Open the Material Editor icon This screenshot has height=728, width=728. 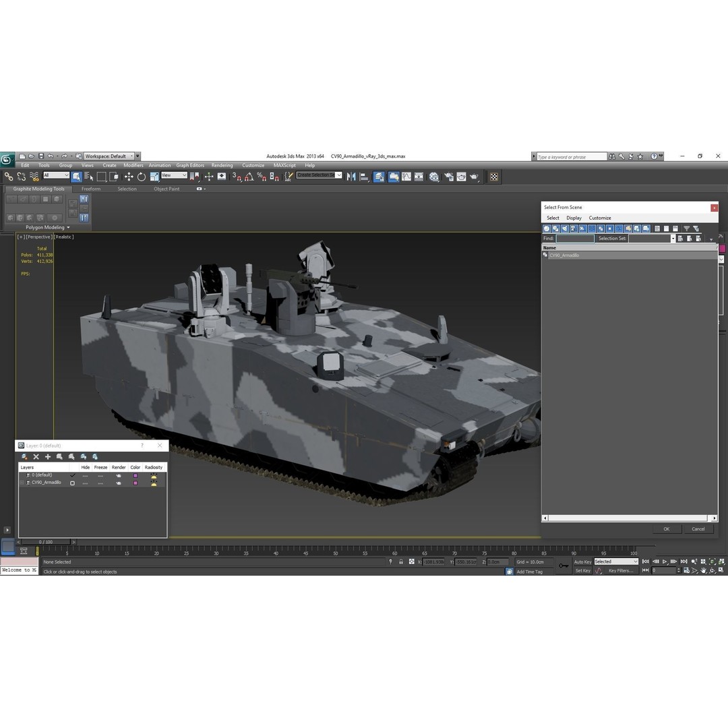point(433,176)
